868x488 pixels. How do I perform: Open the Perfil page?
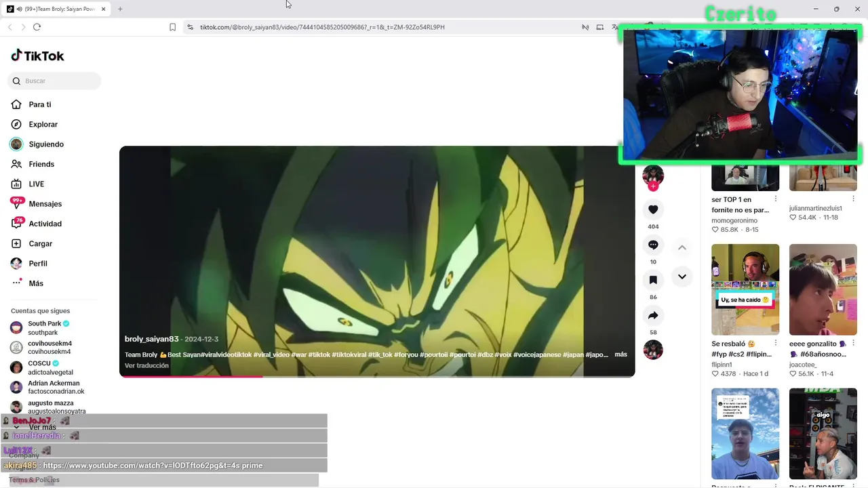click(37, 264)
